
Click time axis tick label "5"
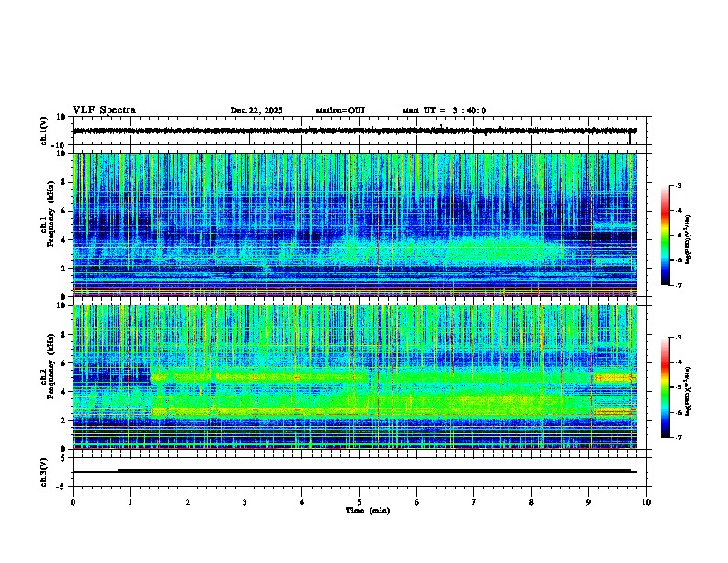pos(359,502)
